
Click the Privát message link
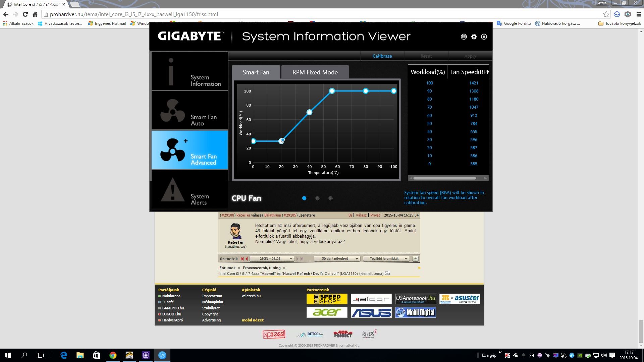[375, 215]
